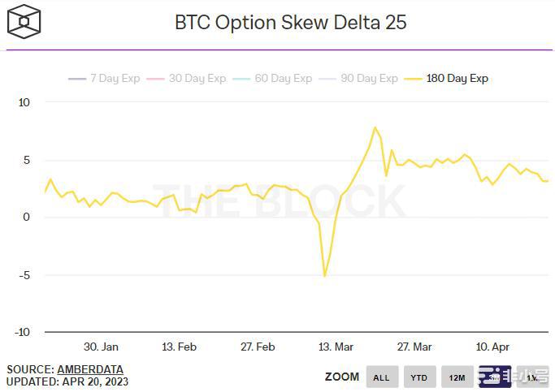Click the 13. Mar x-axis label
Screen dimensions: 555x392
(336, 347)
